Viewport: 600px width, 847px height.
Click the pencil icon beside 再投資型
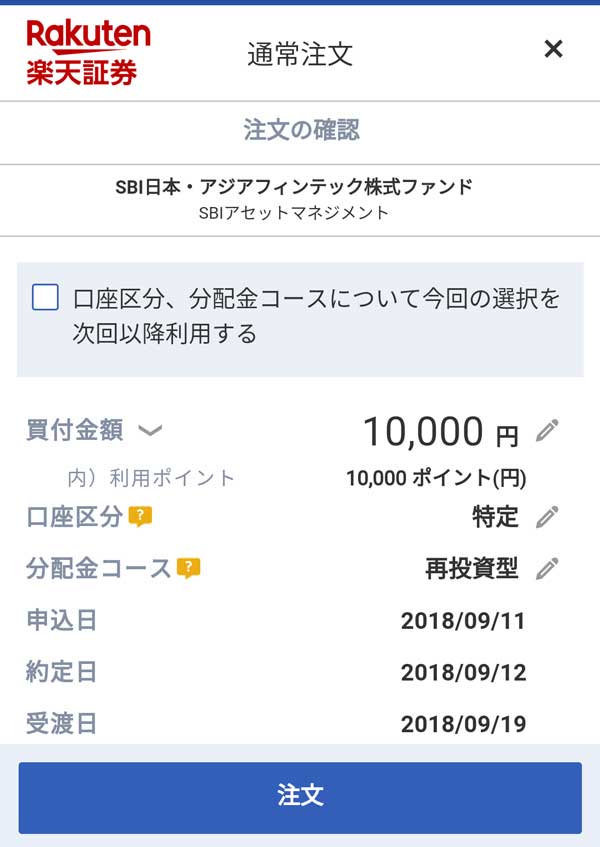547,569
